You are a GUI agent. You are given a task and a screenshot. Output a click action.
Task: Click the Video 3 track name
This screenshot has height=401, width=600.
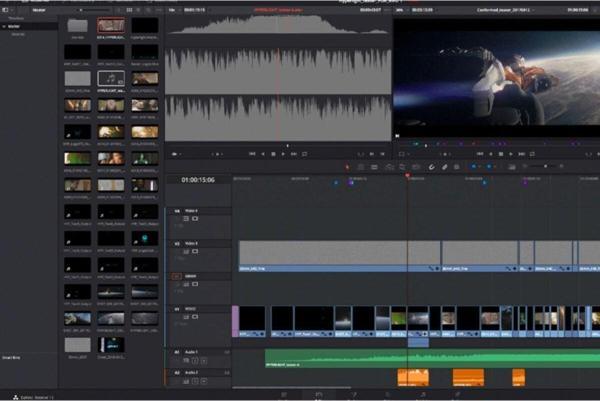tap(191, 243)
